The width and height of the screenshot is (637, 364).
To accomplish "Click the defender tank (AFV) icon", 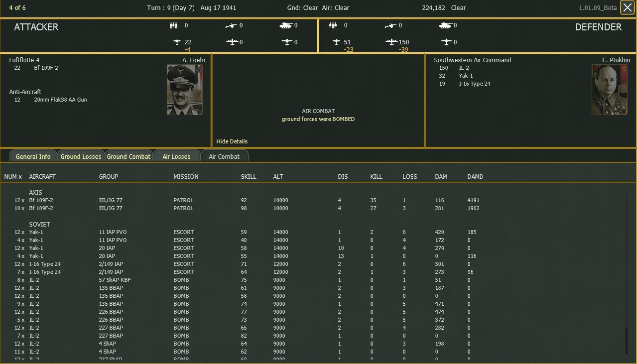I will (445, 25).
